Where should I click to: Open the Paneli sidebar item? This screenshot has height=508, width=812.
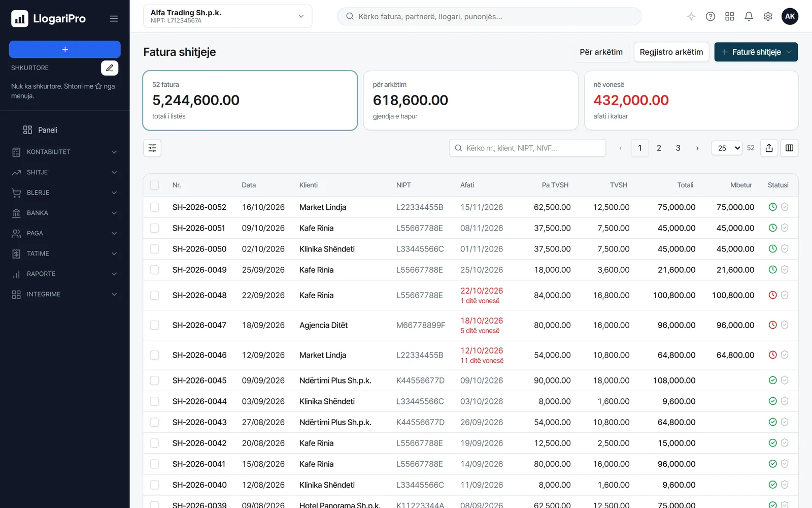click(x=64, y=130)
